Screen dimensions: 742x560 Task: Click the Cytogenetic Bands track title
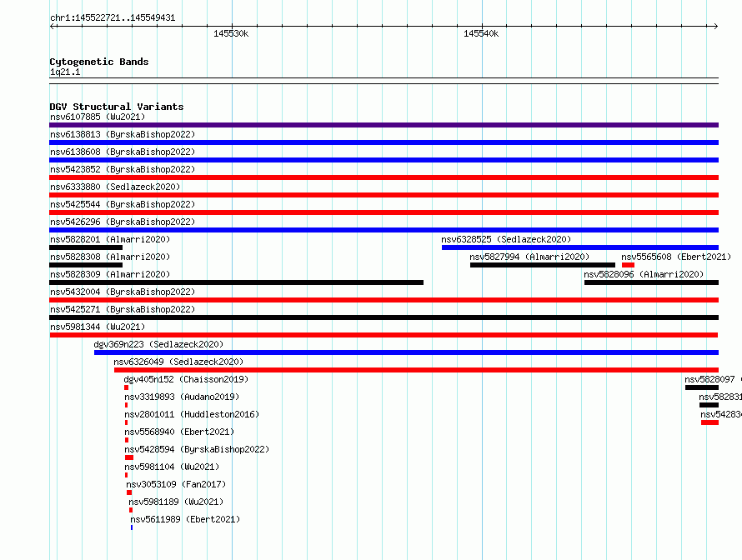[x=99, y=62]
